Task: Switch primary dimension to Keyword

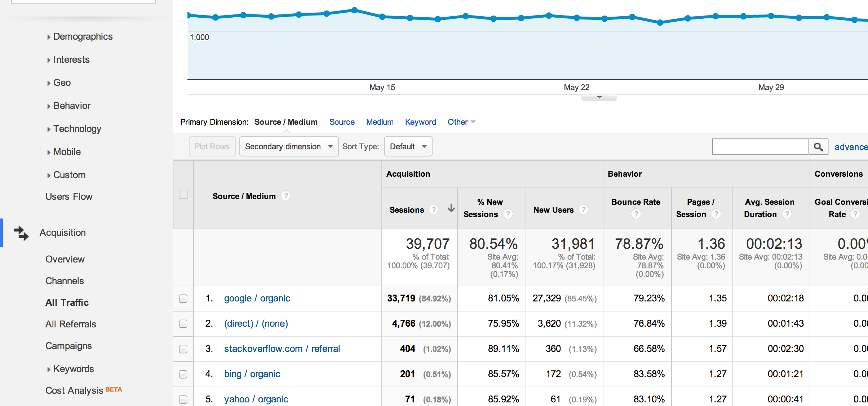Action: (420, 122)
